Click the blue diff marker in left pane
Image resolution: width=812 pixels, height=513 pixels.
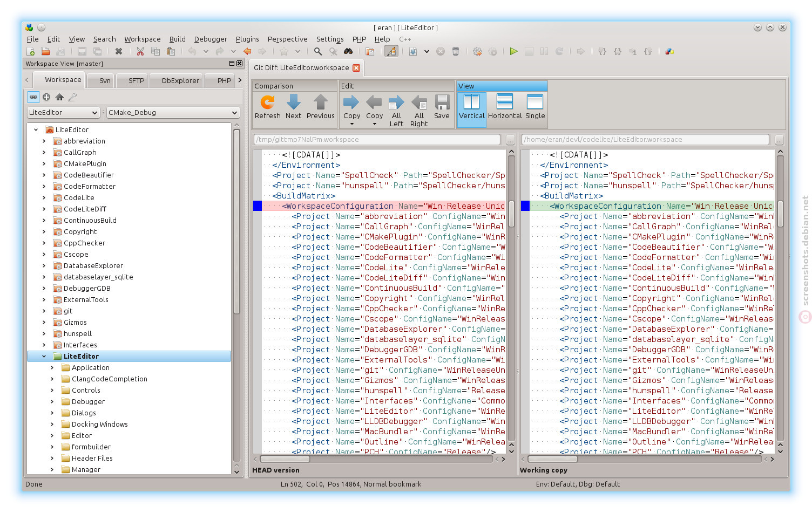pos(258,206)
